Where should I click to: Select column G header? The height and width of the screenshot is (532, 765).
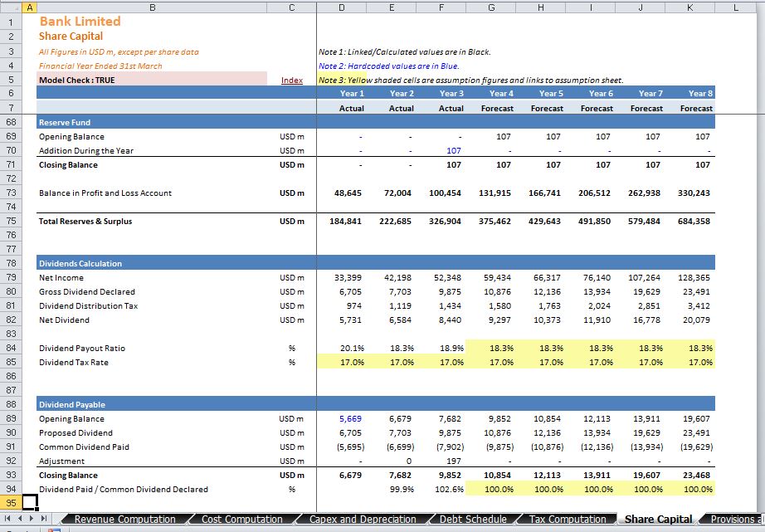coord(491,7)
